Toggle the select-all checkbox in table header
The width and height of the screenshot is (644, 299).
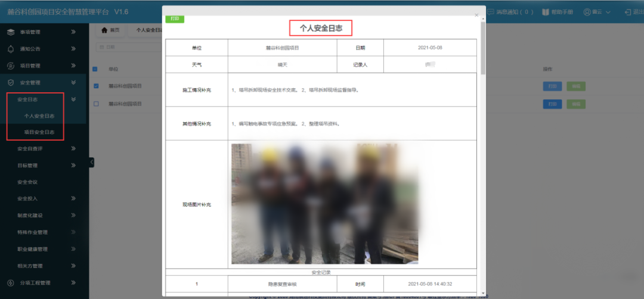point(95,69)
